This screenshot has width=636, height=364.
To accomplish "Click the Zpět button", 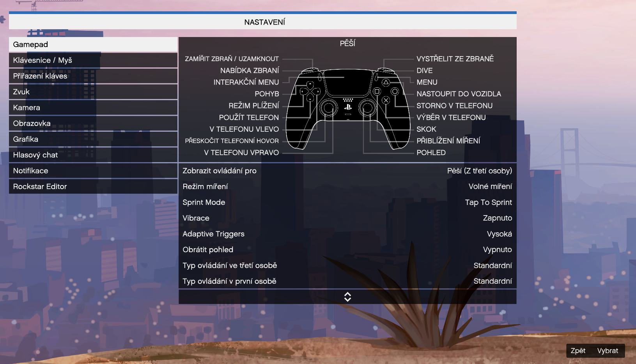I will click(578, 351).
